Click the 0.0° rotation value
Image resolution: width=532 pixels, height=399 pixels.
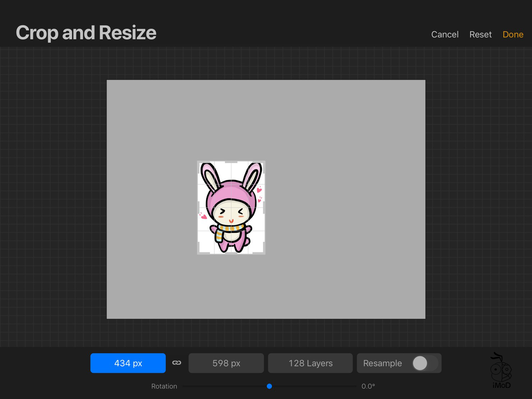368,386
